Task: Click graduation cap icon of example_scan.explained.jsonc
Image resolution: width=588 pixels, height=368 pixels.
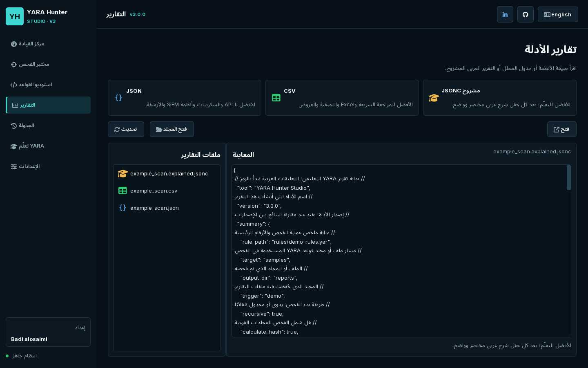Action: 123,174
